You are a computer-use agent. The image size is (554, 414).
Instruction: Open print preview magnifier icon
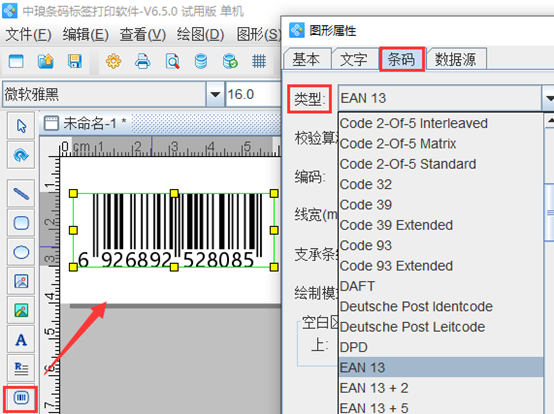tap(172, 61)
